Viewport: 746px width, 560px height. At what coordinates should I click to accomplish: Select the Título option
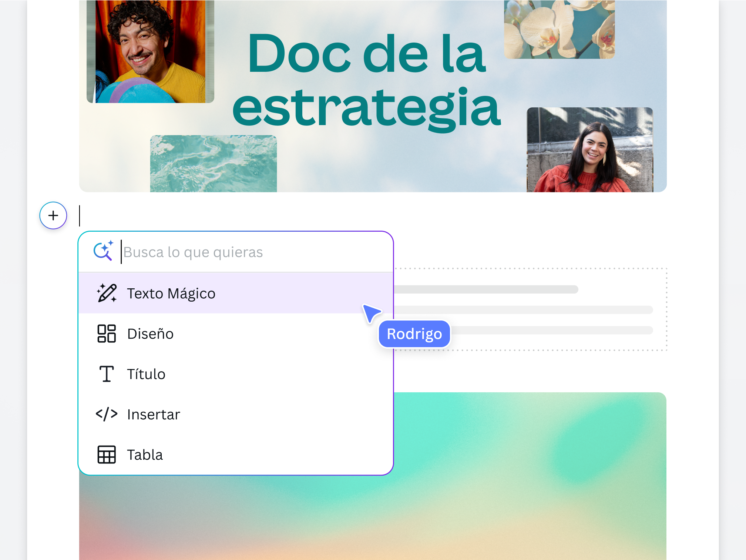(x=146, y=374)
